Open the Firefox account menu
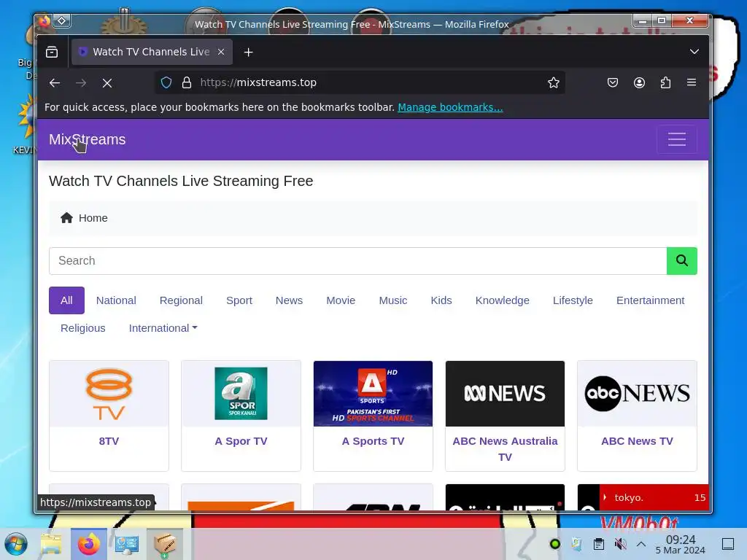This screenshot has width=747, height=560. (x=639, y=82)
